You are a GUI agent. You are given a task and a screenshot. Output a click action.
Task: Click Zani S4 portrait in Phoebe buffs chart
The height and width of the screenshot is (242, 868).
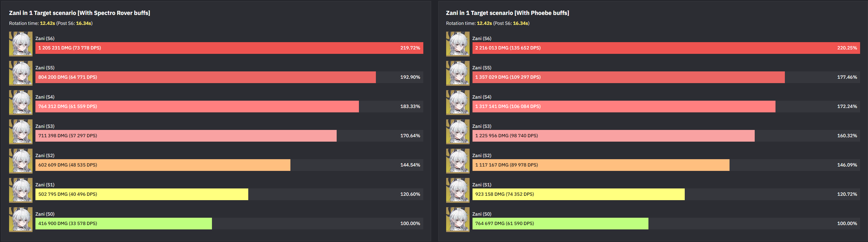(x=458, y=102)
